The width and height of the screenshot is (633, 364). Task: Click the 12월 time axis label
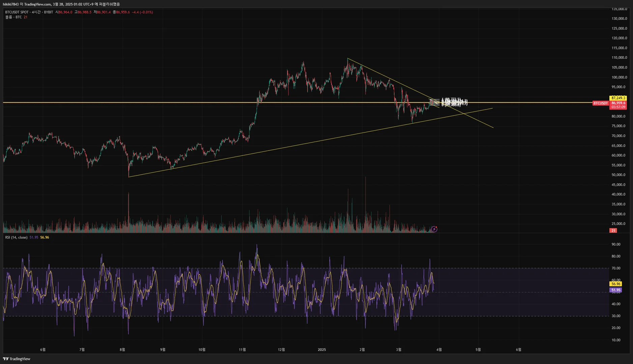click(x=282, y=350)
